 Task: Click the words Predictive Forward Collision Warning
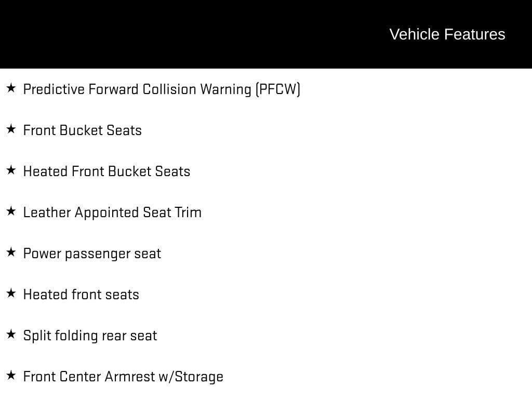pyautogui.click(x=138, y=89)
